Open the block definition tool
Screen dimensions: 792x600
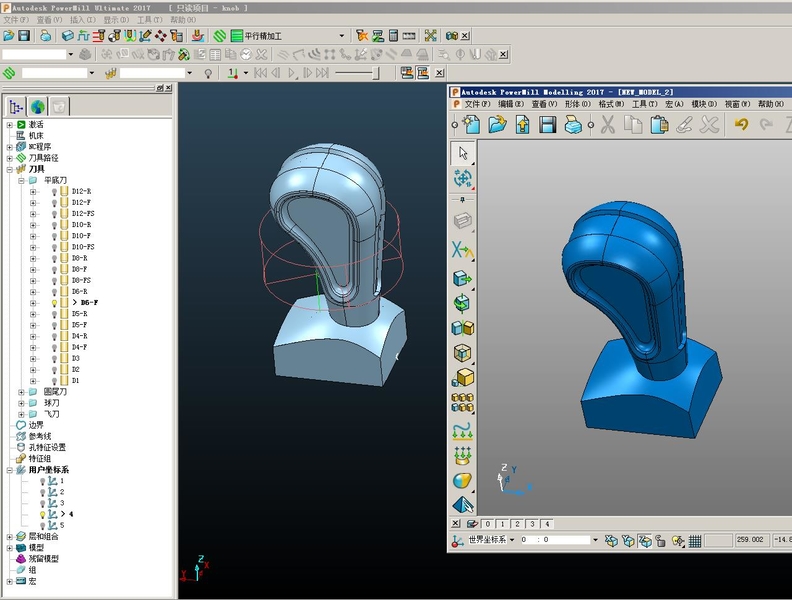(67, 36)
